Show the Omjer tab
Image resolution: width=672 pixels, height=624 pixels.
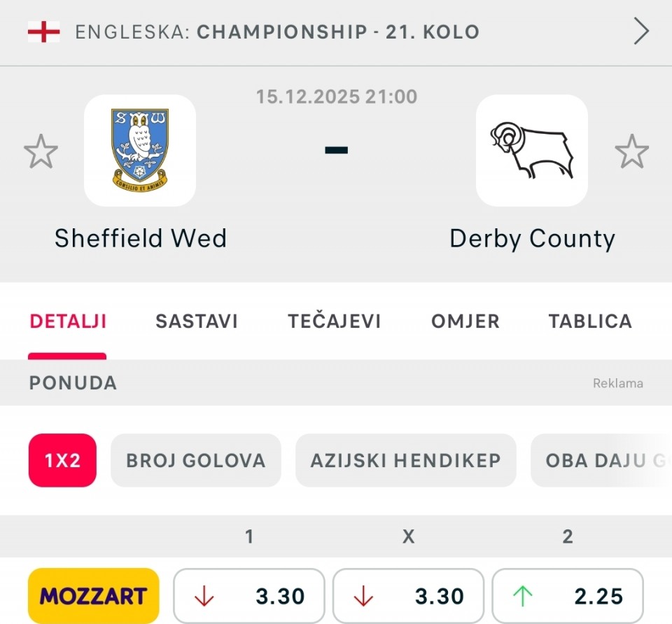pos(465,321)
